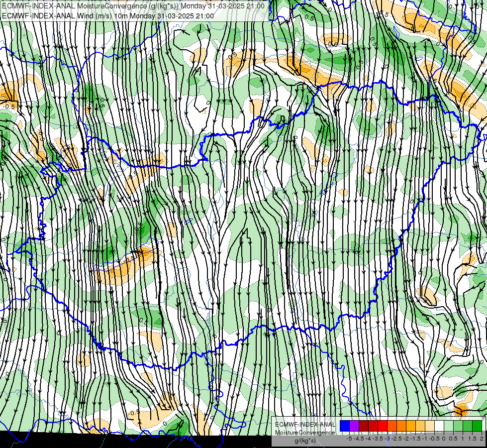Click the legend maximum value 2
This screenshot has width=487, height=448.
click(482, 439)
